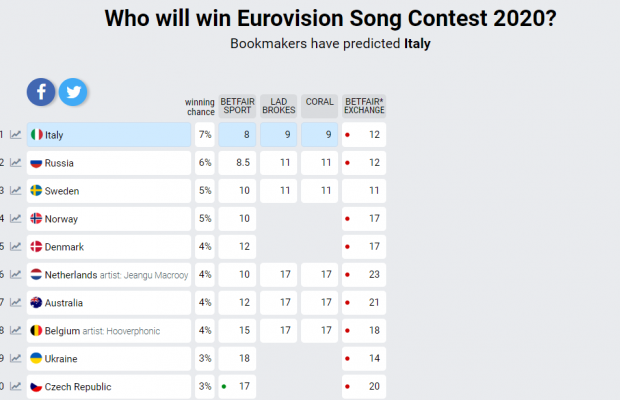Click Russia's Betfair Sport odds 8.5

click(237, 163)
